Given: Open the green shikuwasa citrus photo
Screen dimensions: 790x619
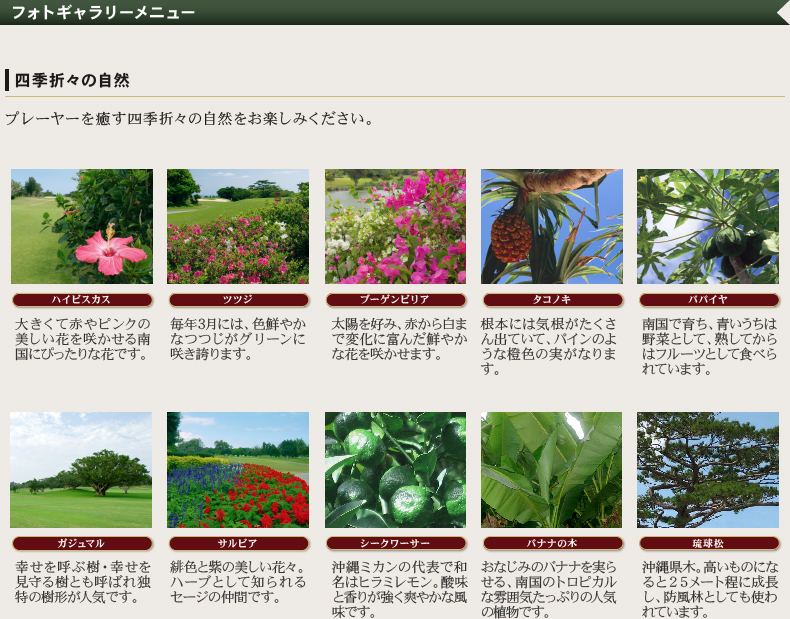Looking at the screenshot, I should [x=396, y=470].
